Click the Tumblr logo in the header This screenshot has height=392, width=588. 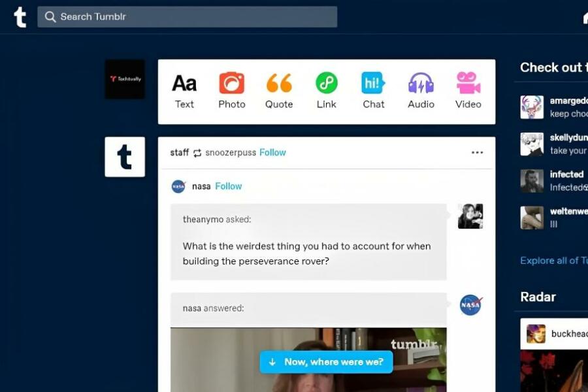point(20,17)
